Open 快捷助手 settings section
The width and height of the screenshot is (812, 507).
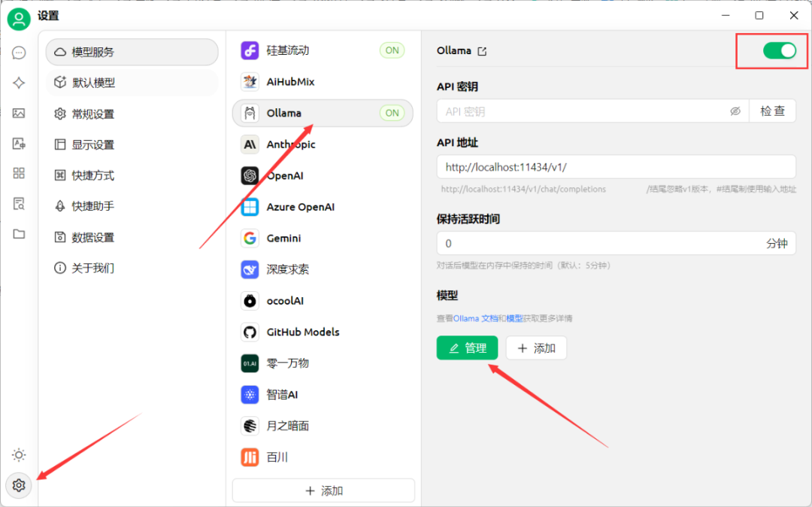coord(132,206)
